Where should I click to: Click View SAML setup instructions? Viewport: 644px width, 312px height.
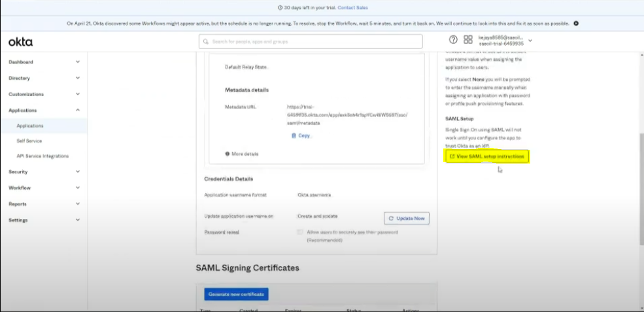[487, 156]
